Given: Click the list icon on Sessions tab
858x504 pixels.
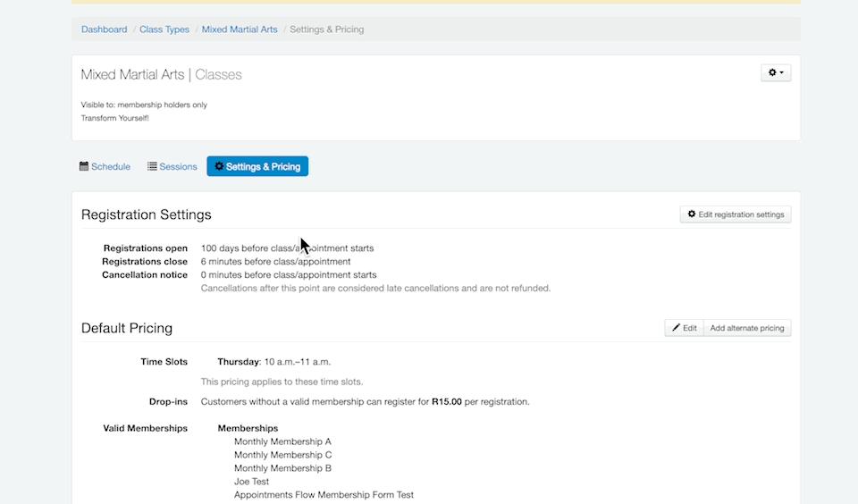Looking at the screenshot, I should (152, 166).
